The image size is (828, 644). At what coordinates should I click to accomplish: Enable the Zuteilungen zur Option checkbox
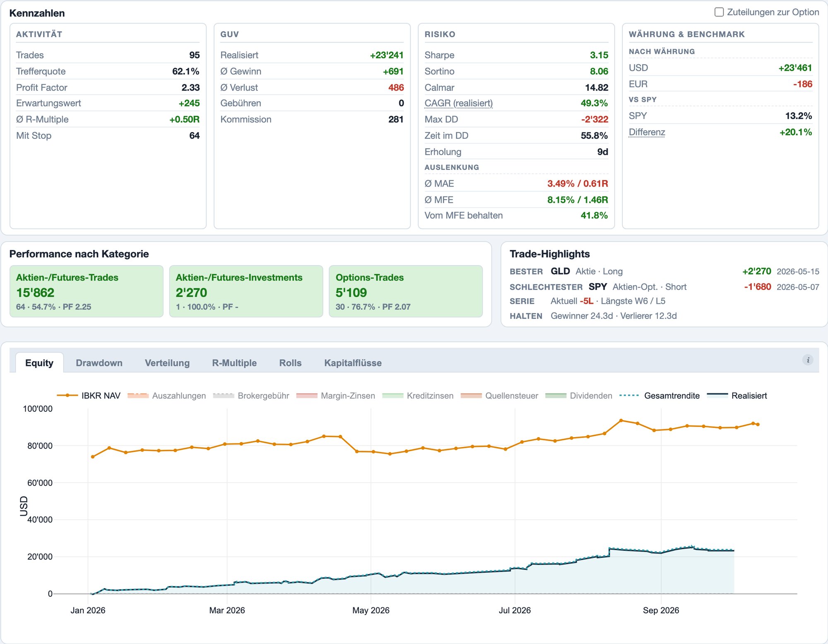(x=719, y=12)
